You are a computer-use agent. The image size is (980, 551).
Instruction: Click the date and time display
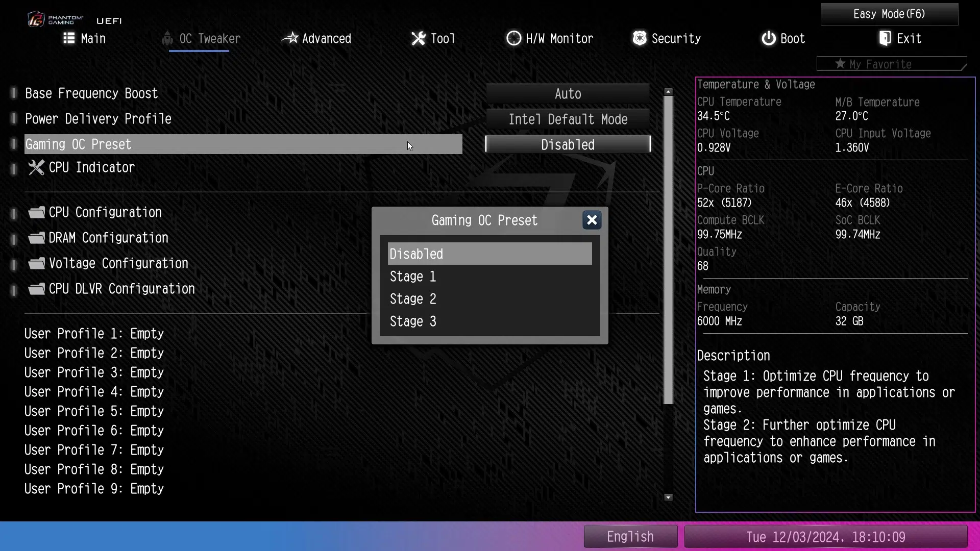(825, 537)
